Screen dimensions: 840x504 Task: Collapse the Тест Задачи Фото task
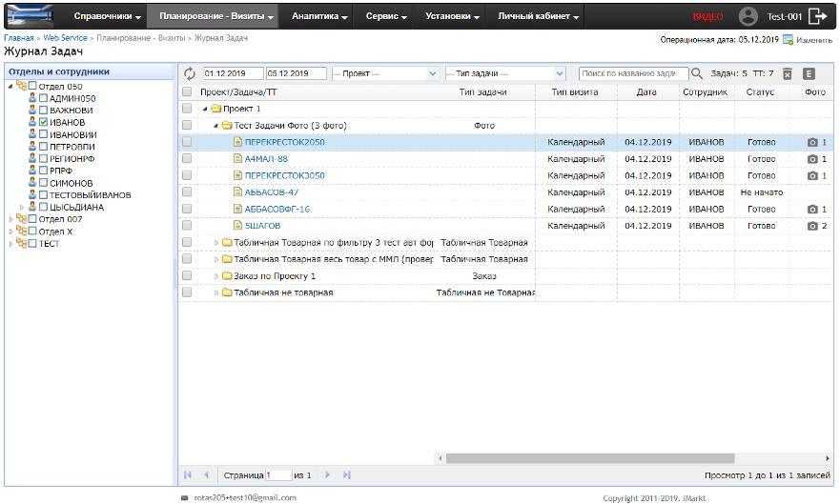coord(215,126)
